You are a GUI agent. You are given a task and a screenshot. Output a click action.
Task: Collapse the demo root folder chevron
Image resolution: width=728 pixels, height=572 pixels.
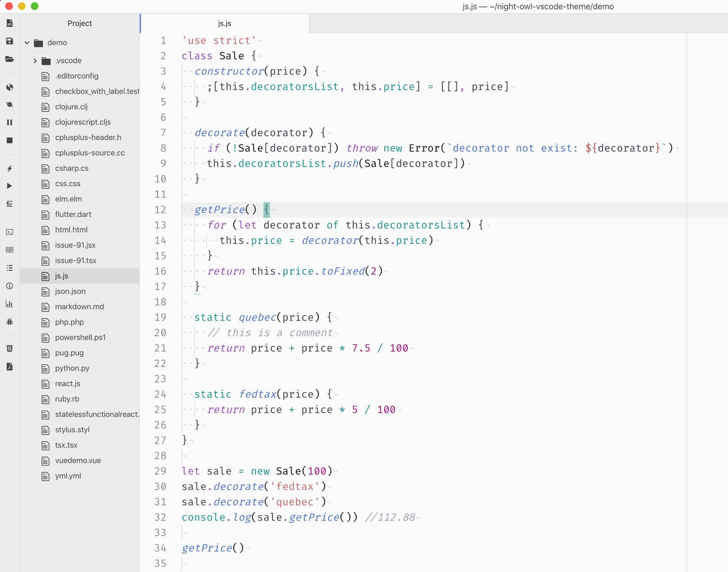coord(27,43)
